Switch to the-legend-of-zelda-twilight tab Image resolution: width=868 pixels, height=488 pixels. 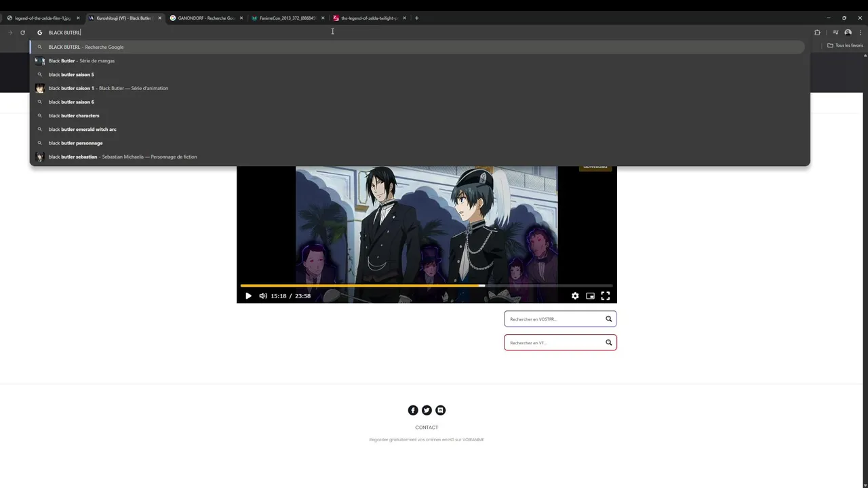point(370,18)
